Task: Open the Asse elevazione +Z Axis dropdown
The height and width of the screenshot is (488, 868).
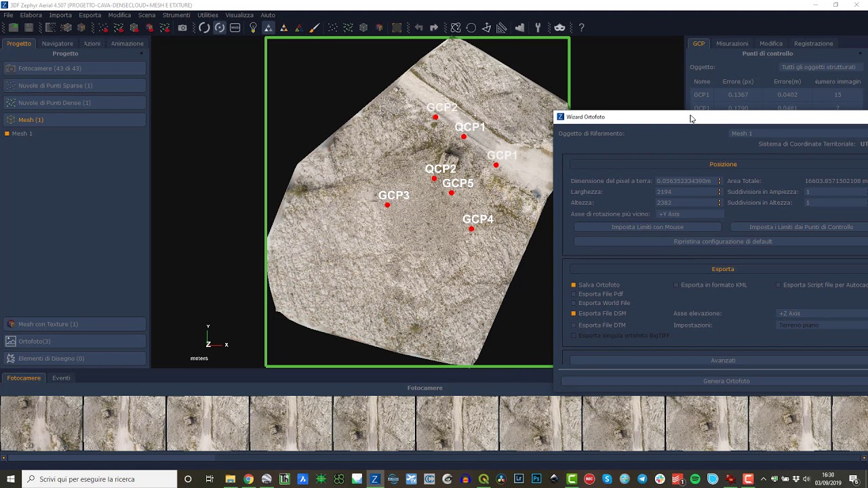Action: click(822, 313)
